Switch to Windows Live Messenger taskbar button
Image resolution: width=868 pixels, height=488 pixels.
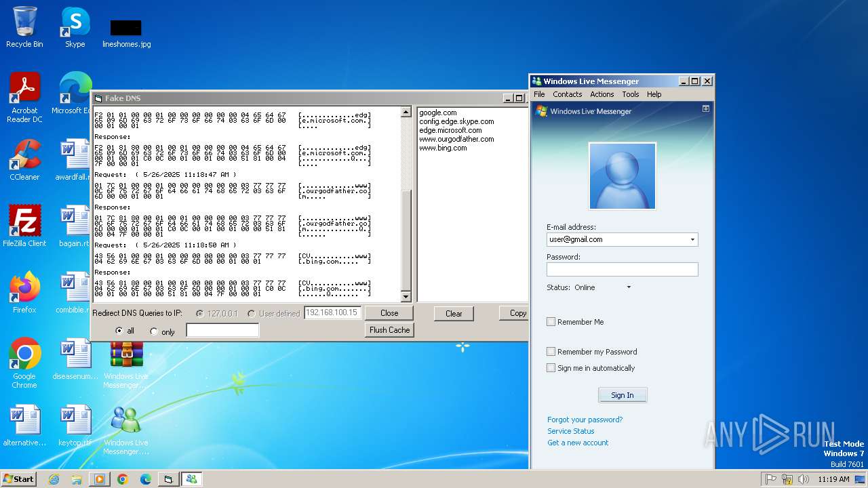[191, 479]
